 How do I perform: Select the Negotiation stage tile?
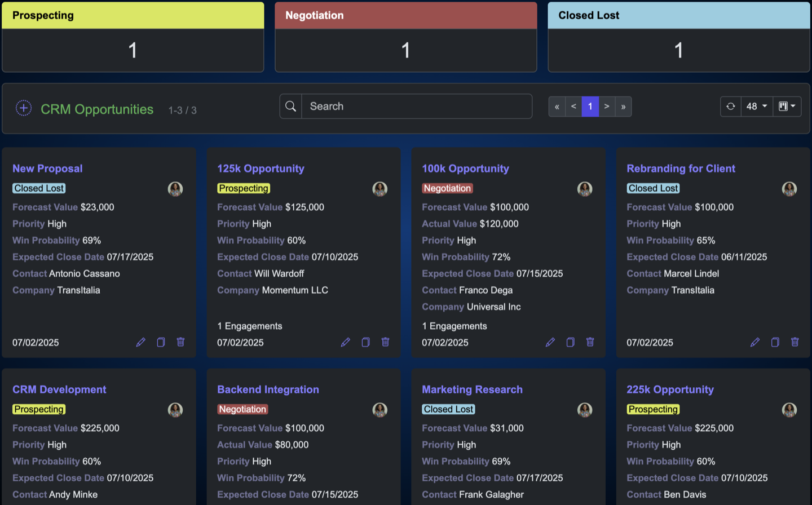pos(406,37)
